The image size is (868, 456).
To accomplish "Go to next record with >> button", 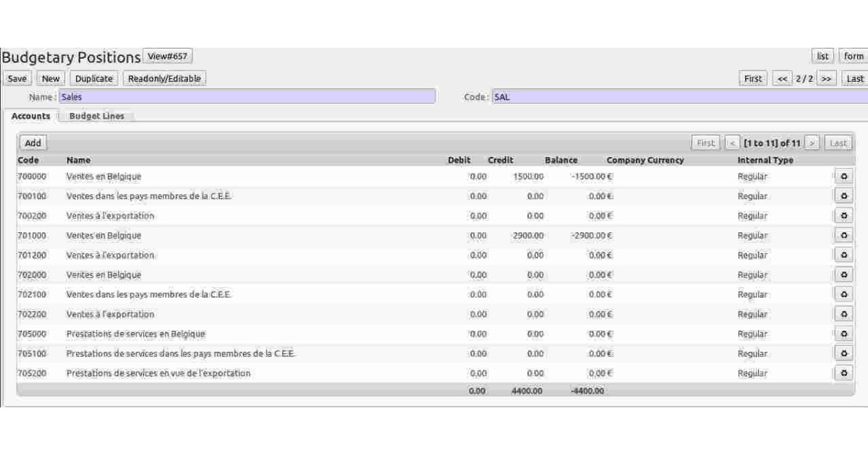I will pos(827,78).
